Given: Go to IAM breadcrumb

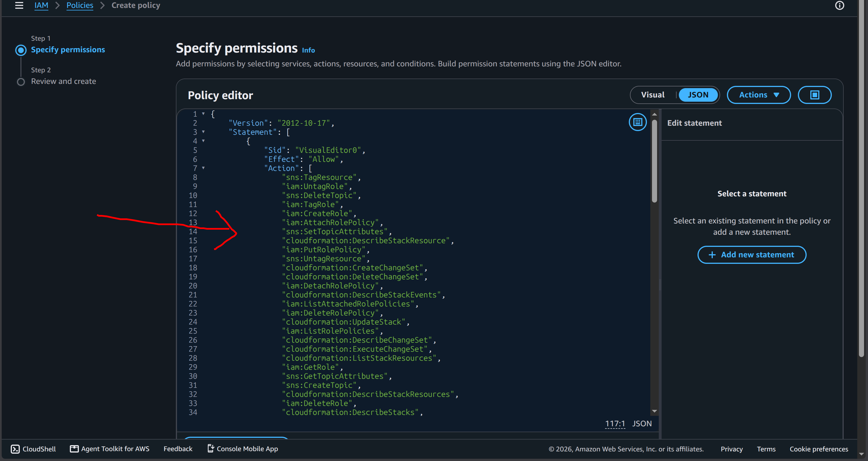Looking at the screenshot, I should click(41, 5).
